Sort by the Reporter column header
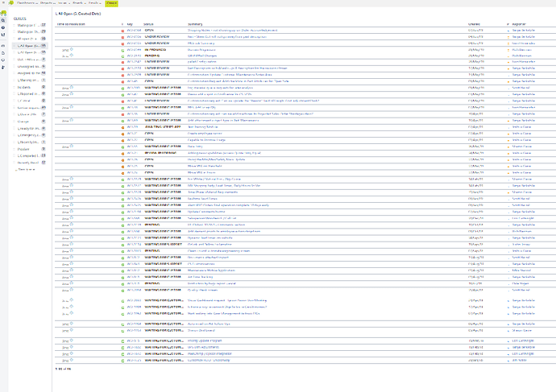The image size is (556, 392). pyautogui.click(x=519, y=24)
